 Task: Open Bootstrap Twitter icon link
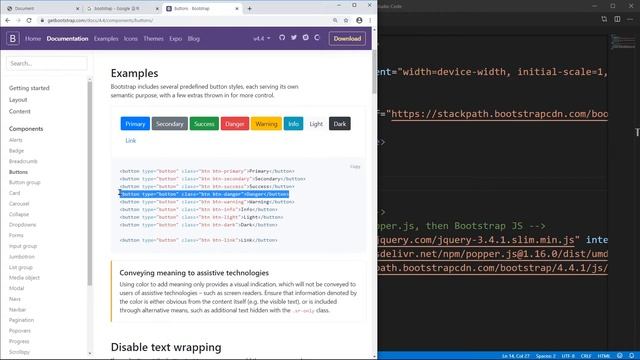click(293, 38)
